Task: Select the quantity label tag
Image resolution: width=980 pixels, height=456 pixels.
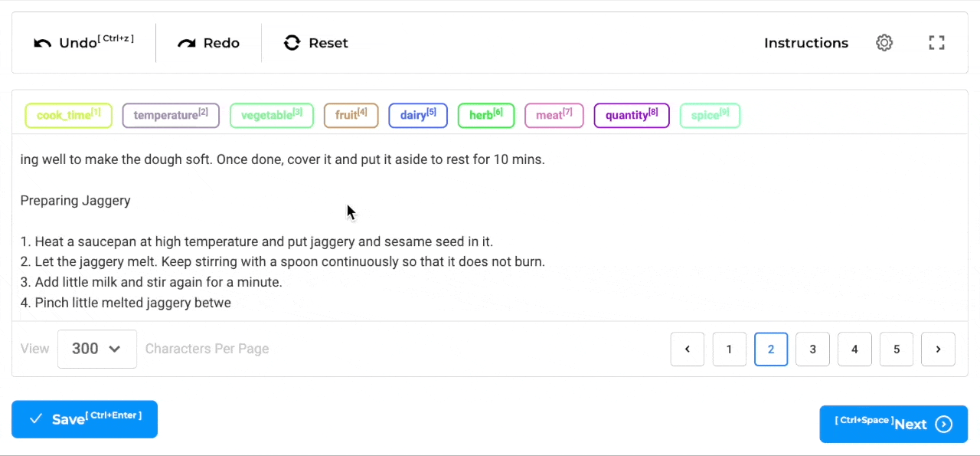Action: pyautogui.click(x=632, y=115)
